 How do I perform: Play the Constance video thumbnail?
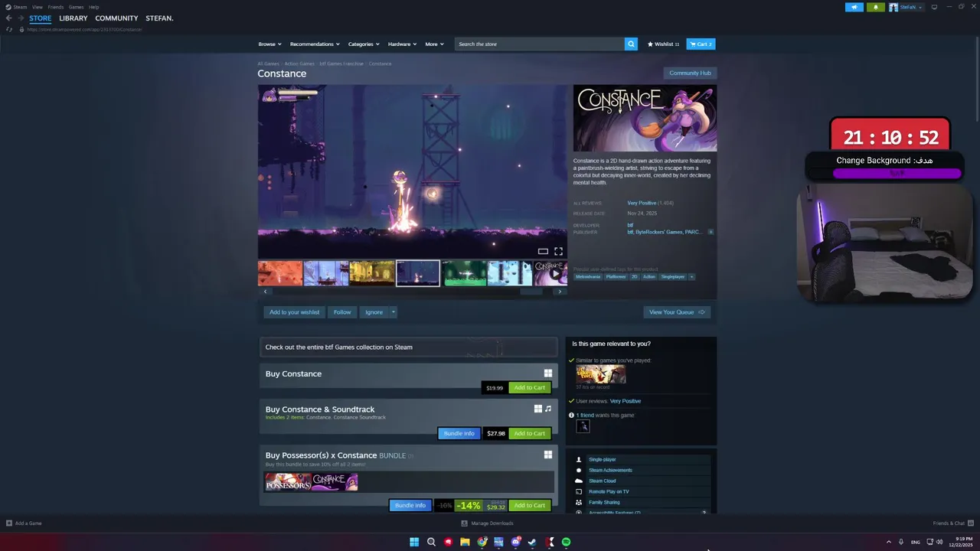click(550, 273)
